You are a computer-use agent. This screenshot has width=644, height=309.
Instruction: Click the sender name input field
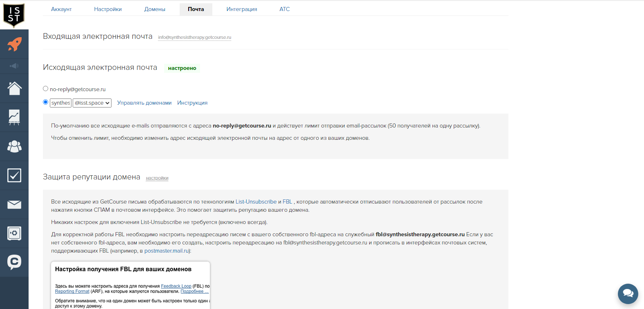click(60, 103)
